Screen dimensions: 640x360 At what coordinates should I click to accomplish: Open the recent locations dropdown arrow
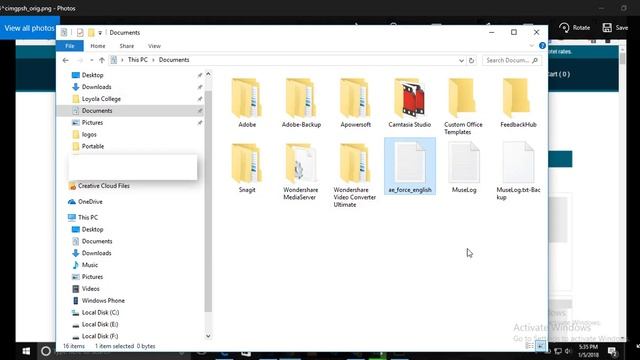pyautogui.click(x=91, y=60)
